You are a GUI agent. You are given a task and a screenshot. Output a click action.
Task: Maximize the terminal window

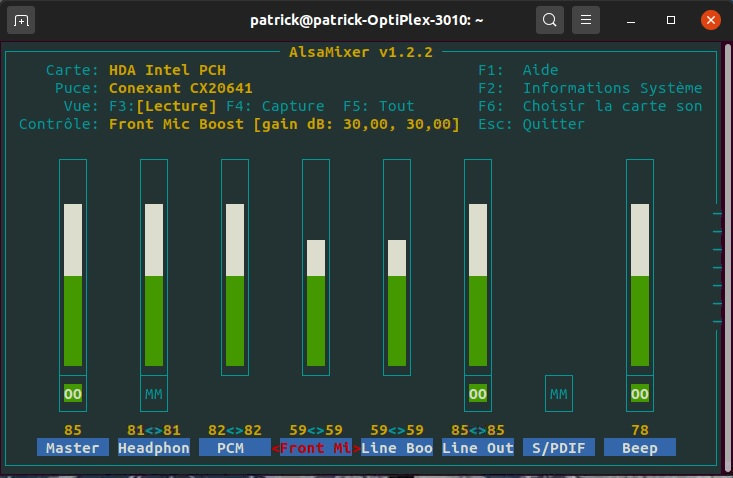pyautogui.click(x=671, y=20)
